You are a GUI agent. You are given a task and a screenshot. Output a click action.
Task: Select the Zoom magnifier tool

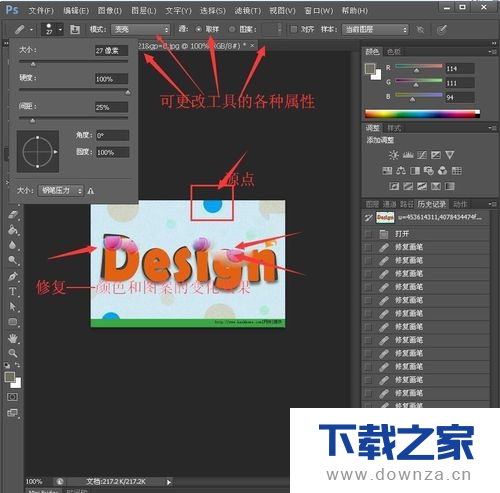tap(13, 353)
